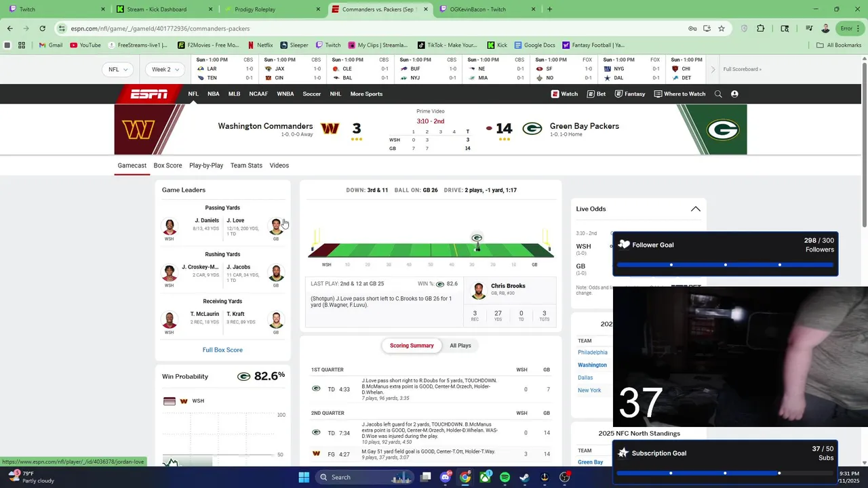
Task: Open NCAAF in ESPN navigation
Action: 258,94
